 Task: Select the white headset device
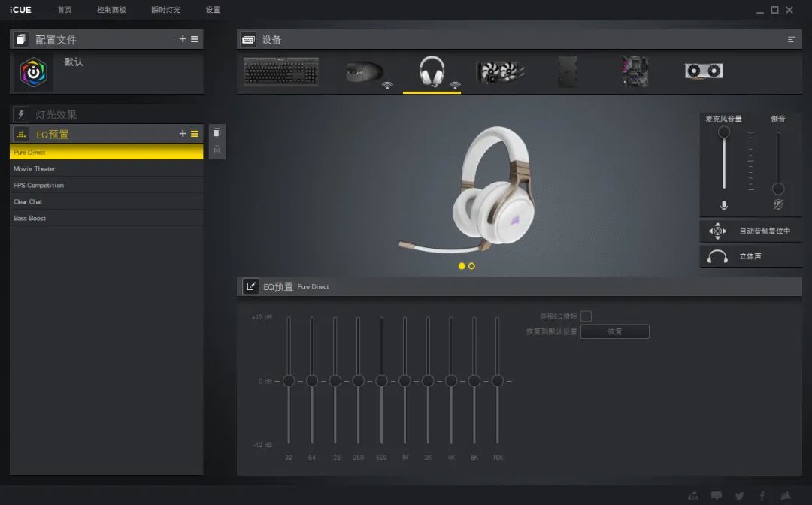click(432, 71)
